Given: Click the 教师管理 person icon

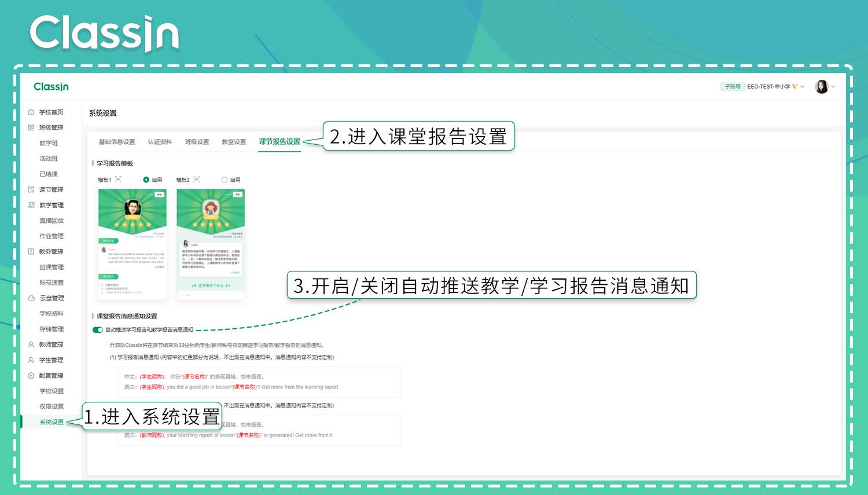Looking at the screenshot, I should tap(31, 344).
